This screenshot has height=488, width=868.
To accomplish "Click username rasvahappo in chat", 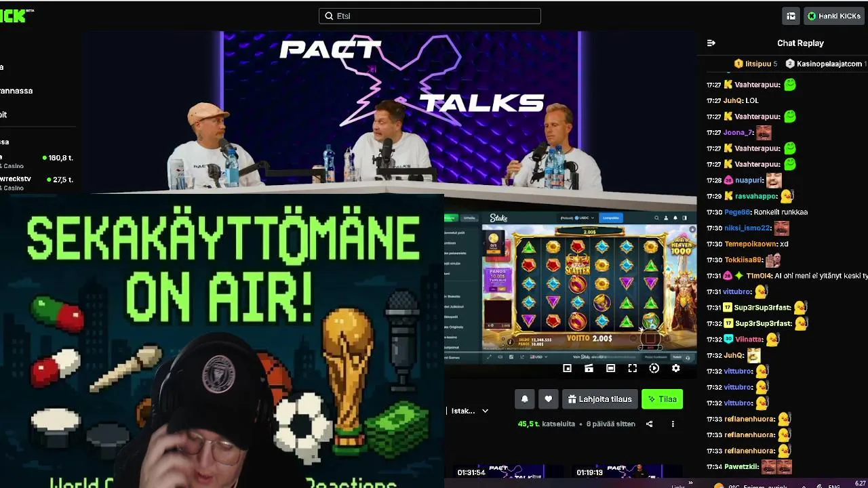I will coord(755,196).
